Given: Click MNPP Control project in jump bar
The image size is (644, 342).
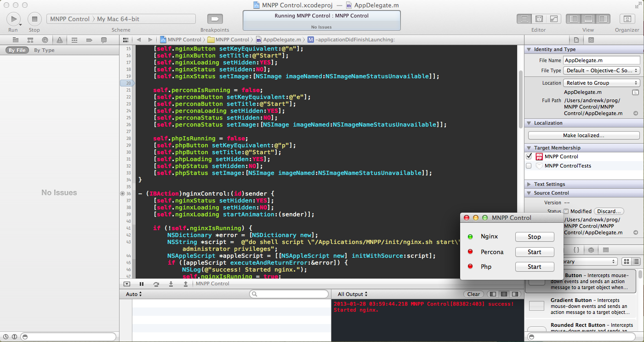Looking at the screenshot, I should click(181, 40).
